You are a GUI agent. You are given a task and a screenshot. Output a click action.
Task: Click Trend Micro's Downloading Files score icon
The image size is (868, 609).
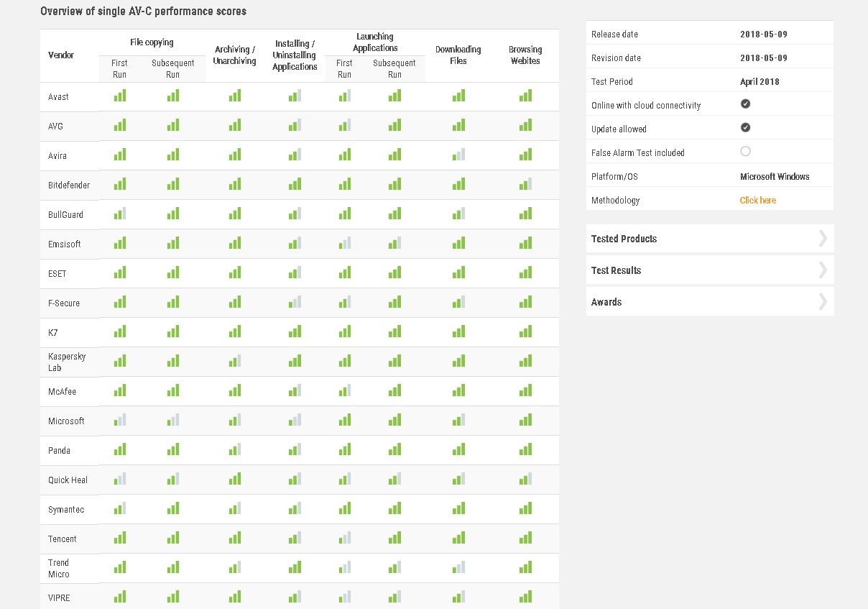tap(458, 567)
